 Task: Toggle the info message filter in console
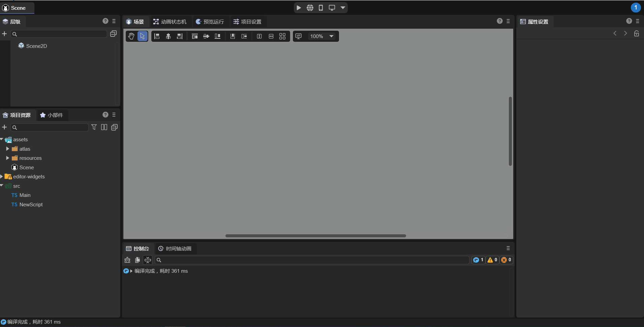pos(478,260)
